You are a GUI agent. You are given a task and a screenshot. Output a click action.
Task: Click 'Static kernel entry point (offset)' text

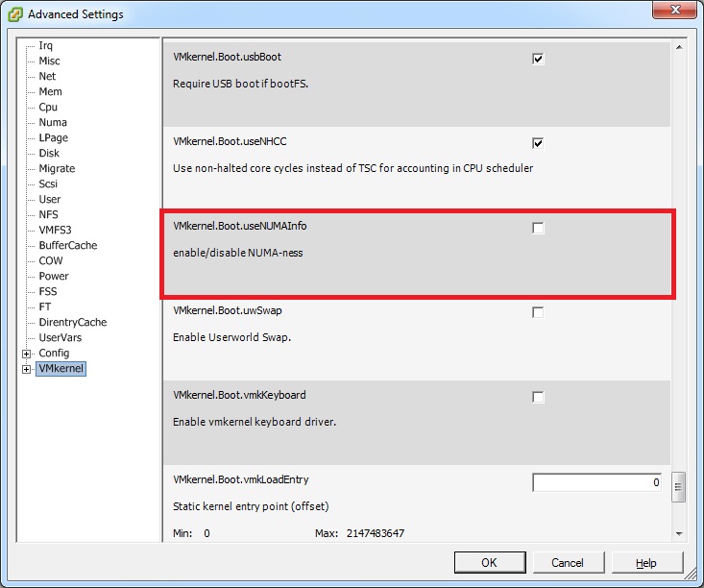251,506
